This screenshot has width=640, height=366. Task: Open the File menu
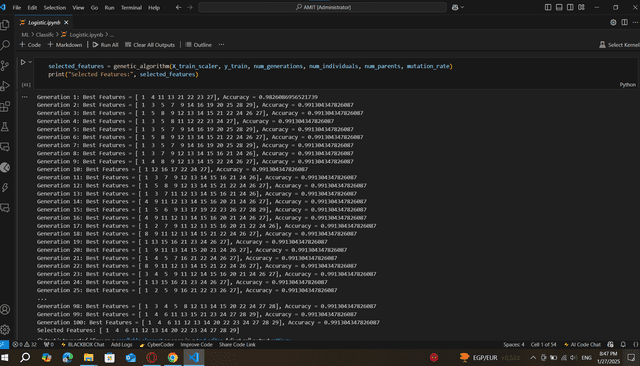click(17, 7)
